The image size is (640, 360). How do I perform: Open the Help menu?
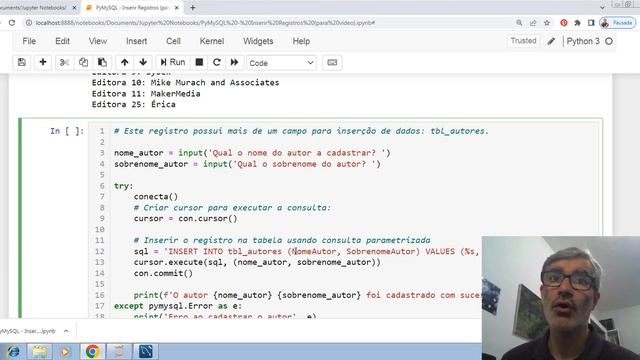(x=301, y=41)
